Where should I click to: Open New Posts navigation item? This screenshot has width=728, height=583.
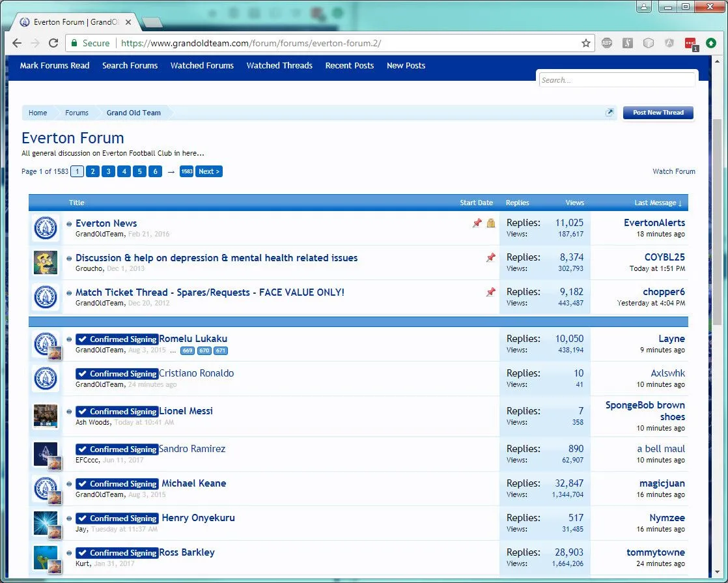(406, 66)
